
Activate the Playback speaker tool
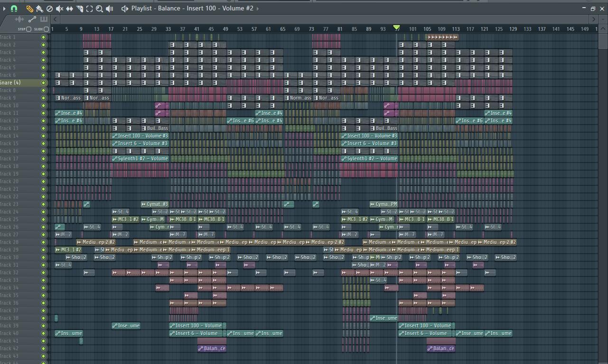109,9
